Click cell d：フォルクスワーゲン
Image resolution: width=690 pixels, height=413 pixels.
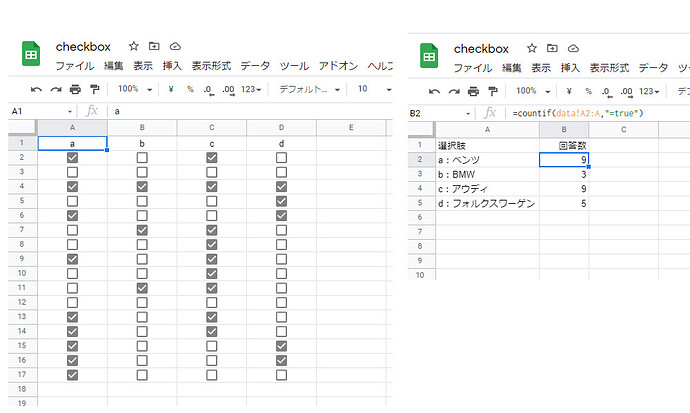488,203
